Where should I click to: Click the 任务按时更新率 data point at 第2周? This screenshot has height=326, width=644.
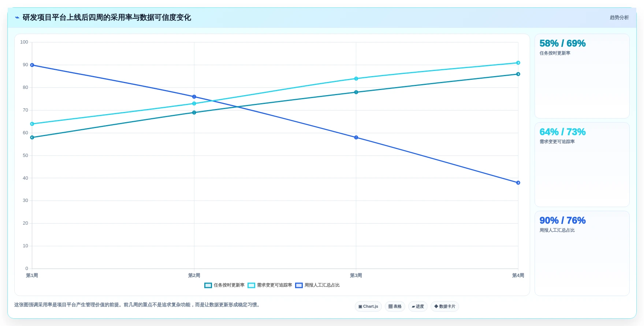pos(194,113)
